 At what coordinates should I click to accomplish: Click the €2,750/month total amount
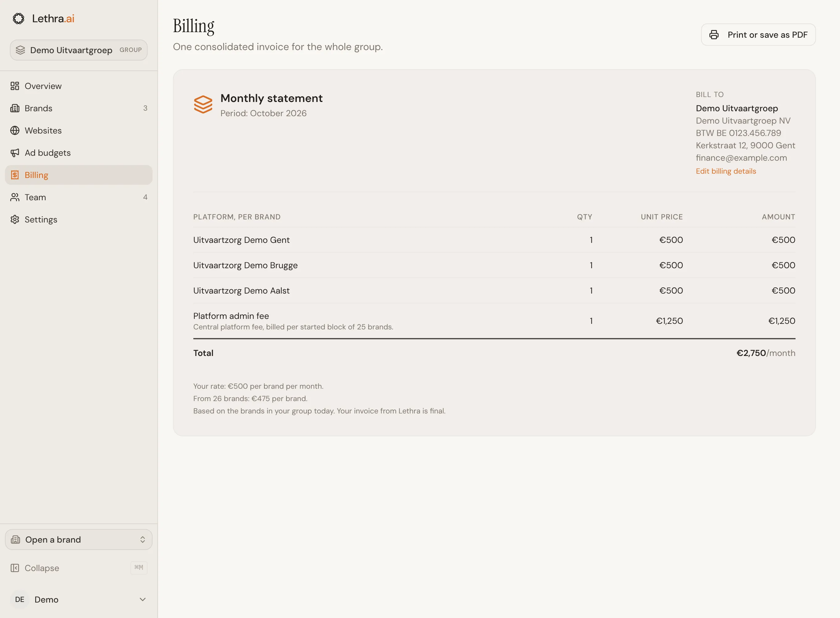766,353
